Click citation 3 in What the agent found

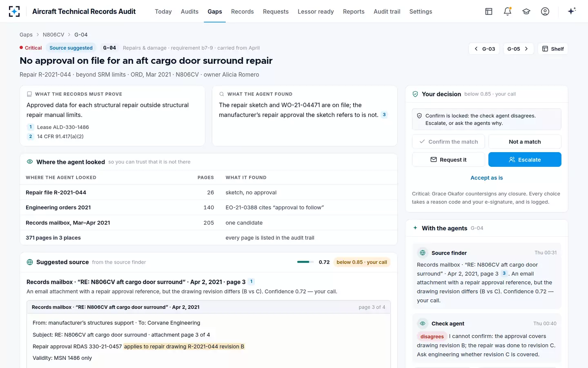pos(384,115)
